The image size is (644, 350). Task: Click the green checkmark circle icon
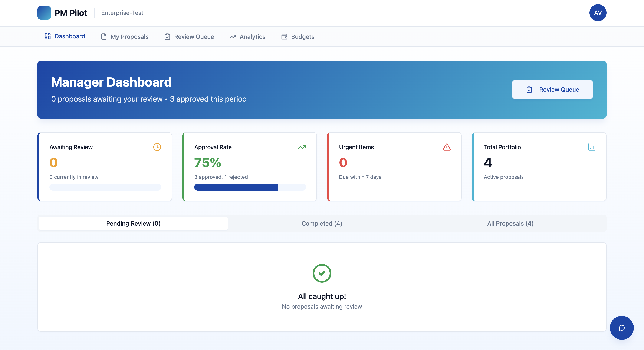322,273
